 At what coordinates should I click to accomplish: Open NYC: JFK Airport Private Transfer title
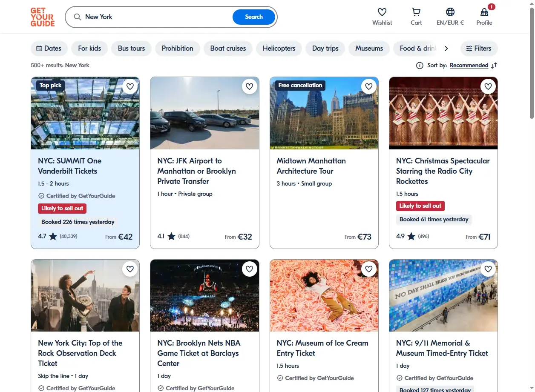(196, 171)
